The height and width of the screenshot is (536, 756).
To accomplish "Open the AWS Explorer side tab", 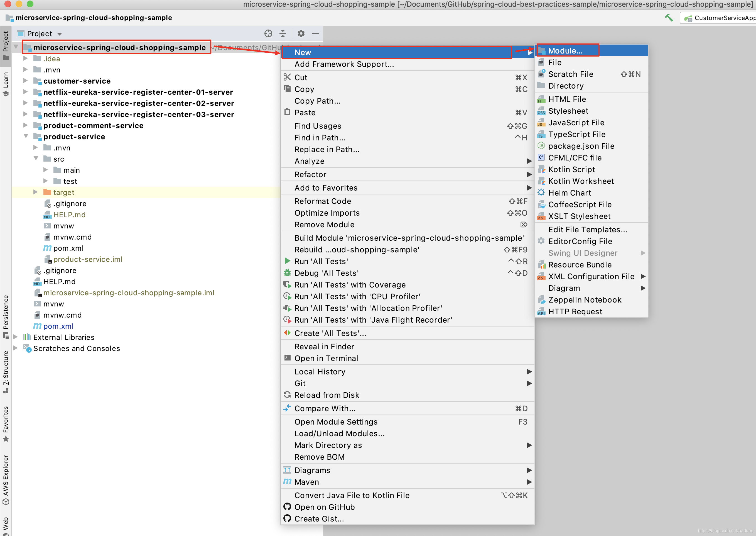I will (6, 480).
